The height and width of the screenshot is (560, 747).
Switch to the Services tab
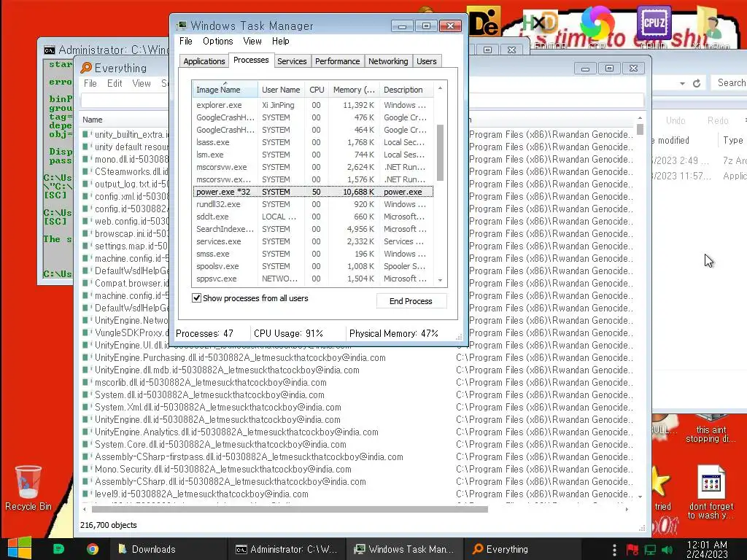coord(292,61)
